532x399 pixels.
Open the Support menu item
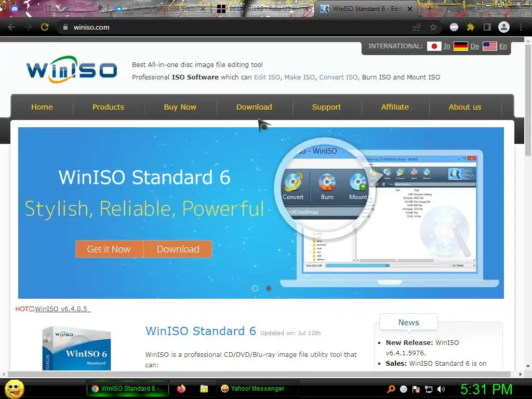click(326, 107)
